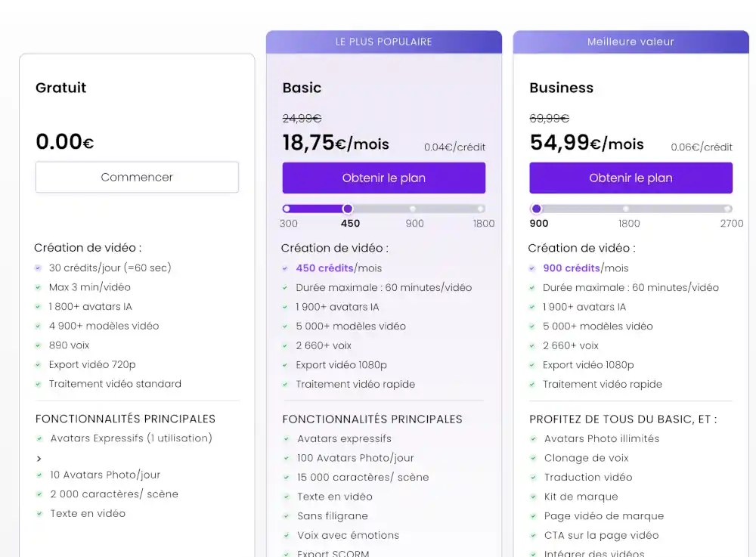
Task: Click the Commencer button on Gratuit plan
Action: pyautogui.click(x=137, y=178)
